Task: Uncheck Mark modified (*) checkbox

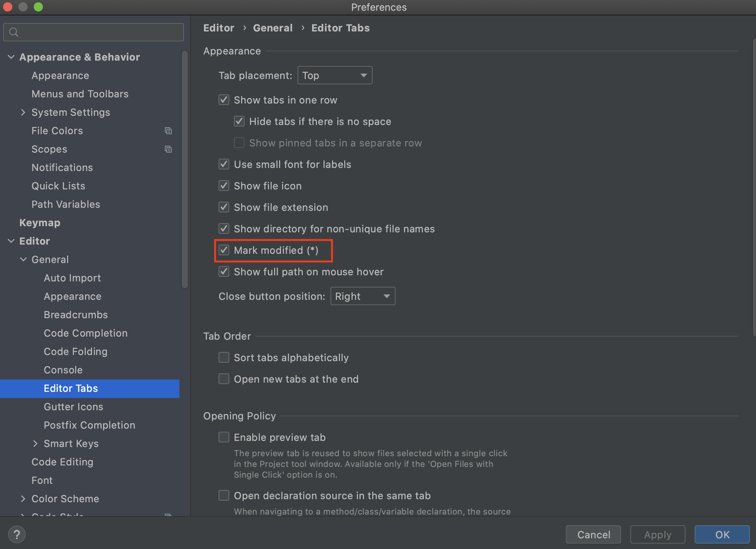Action: point(224,250)
